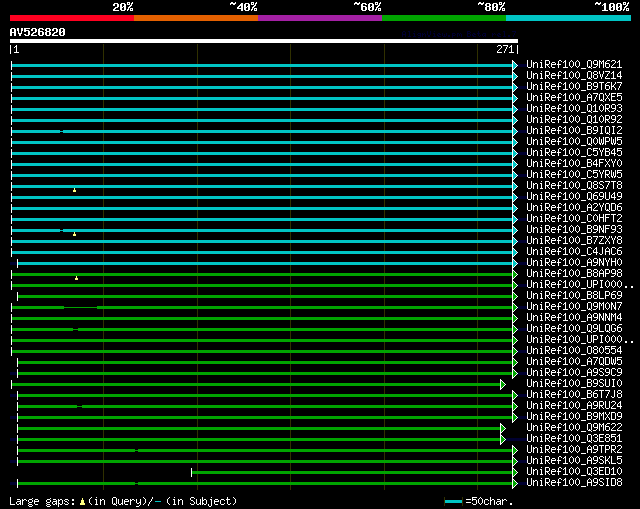Click the arrowhead ending the B9SUI0 alignment
Screen dimensions: 640x509
click(503, 385)
